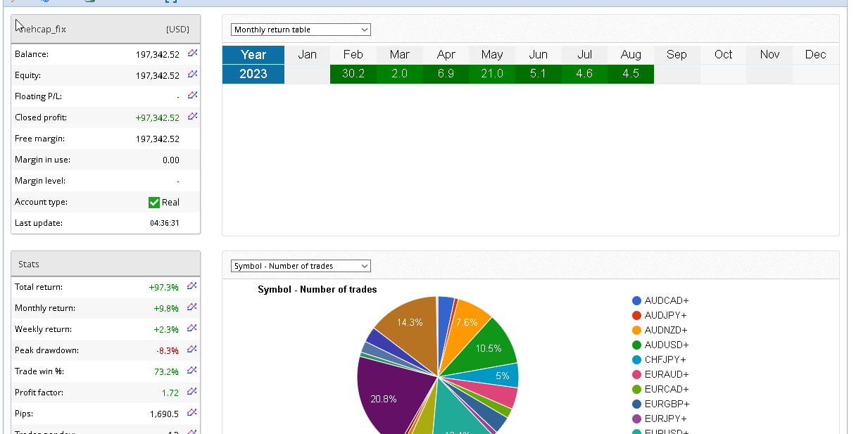
Task: Click the blue AUDCAD+ legend swatch
Action: [x=636, y=300]
